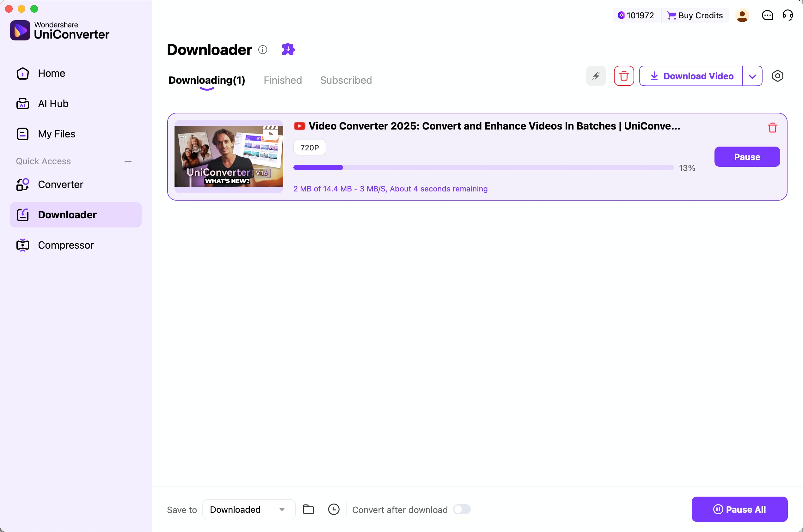Click the Download Video button
The height and width of the screenshot is (532, 803).
pyautogui.click(x=691, y=76)
